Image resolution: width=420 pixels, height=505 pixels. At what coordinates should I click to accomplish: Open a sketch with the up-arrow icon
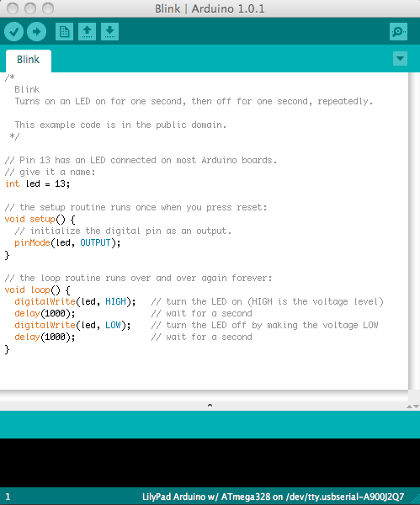[87, 32]
